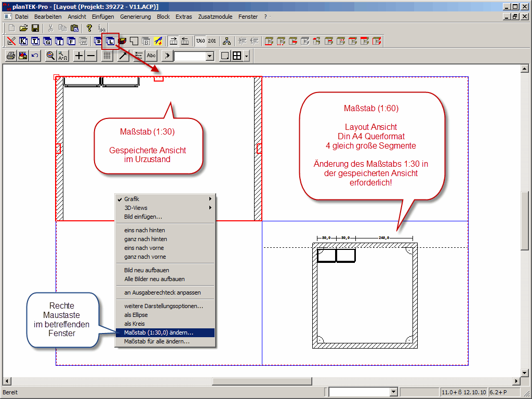Toggle the dotted grid display button

click(107, 56)
